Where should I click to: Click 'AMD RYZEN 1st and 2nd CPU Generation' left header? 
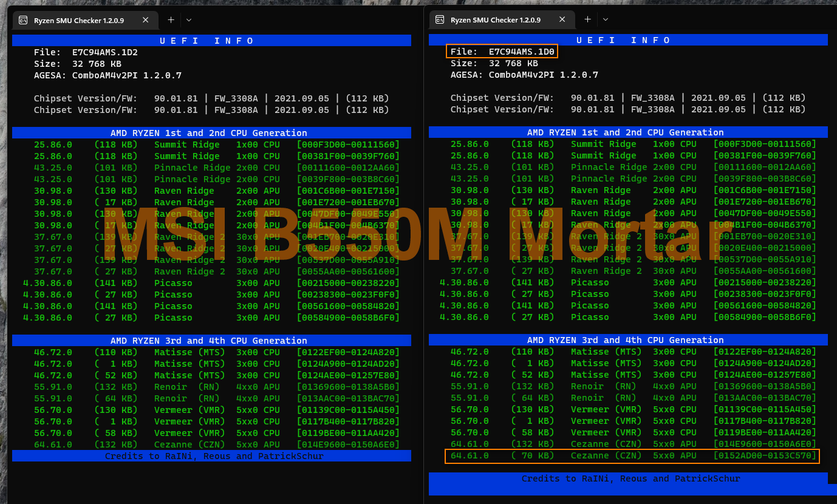click(x=211, y=133)
